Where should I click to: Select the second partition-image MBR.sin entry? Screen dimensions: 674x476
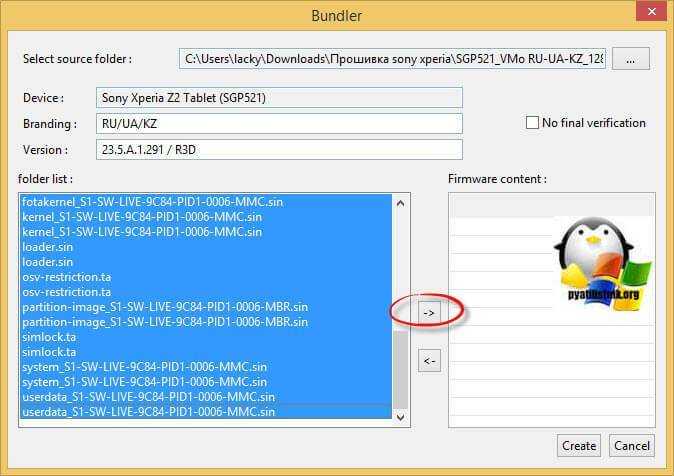(x=206, y=322)
